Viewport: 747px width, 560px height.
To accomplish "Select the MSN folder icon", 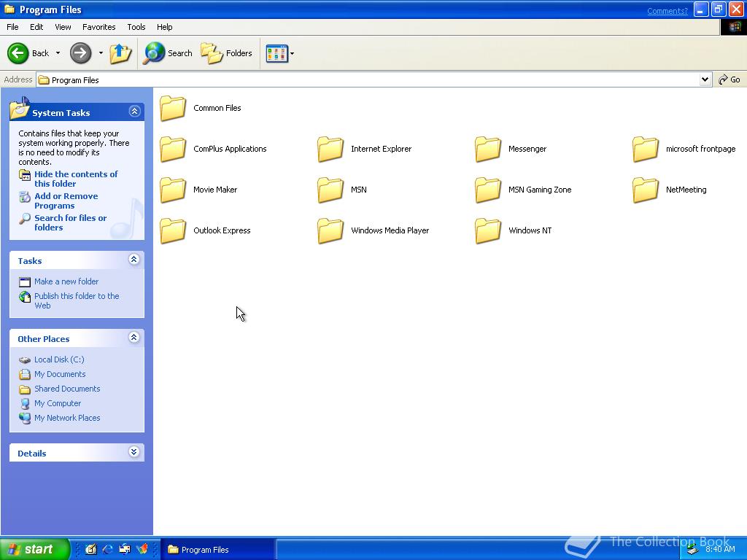I will [330, 190].
